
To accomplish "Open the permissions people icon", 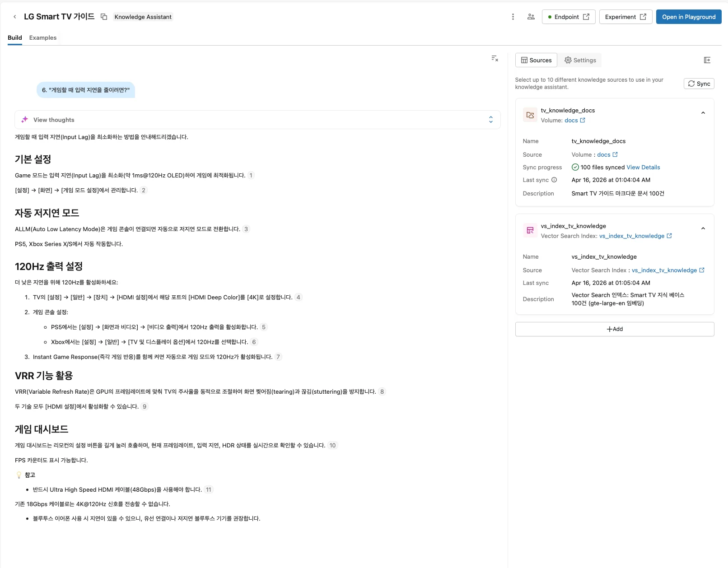I will [x=531, y=17].
